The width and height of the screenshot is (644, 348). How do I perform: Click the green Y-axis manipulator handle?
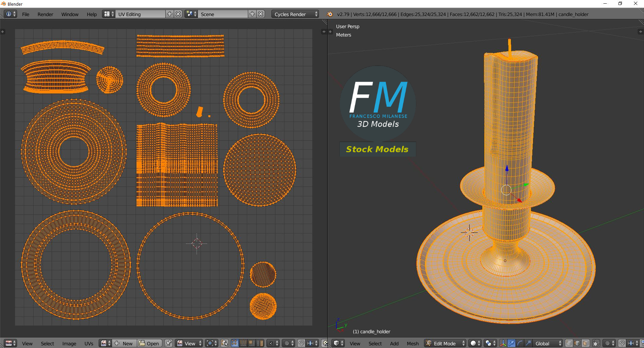click(526, 185)
